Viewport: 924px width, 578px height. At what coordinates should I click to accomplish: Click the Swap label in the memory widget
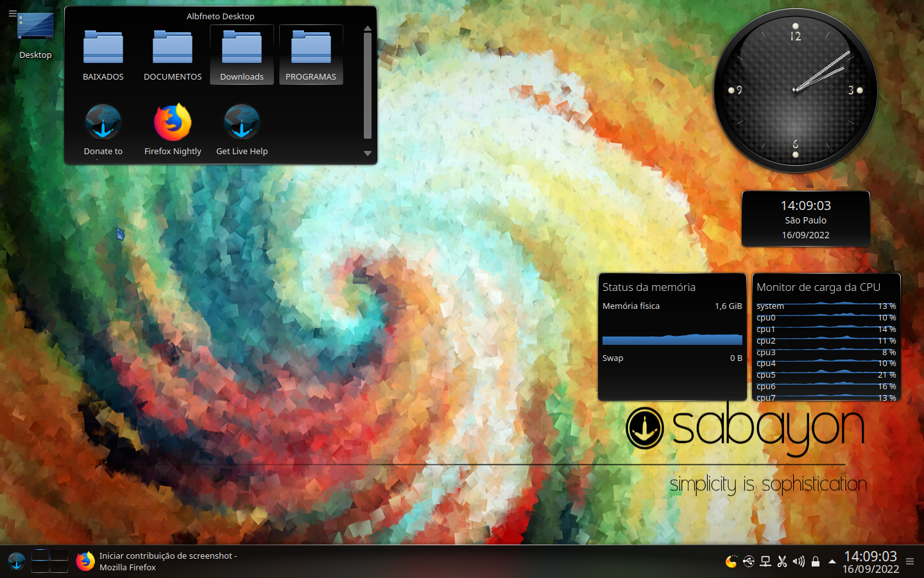tap(613, 358)
